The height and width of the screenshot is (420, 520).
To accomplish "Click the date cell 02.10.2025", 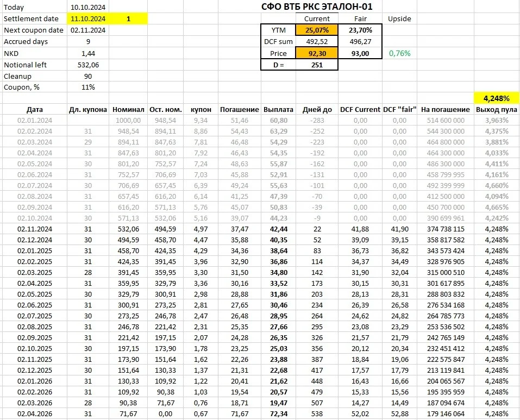I will click(35, 349).
